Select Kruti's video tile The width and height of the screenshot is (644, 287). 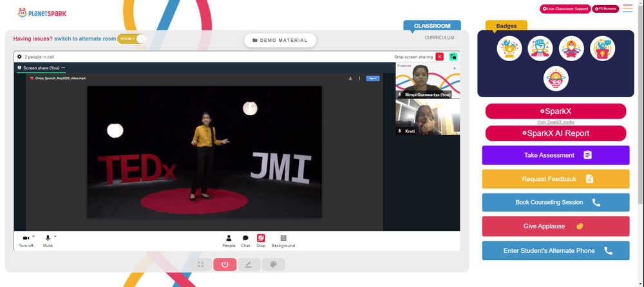pyautogui.click(x=428, y=117)
